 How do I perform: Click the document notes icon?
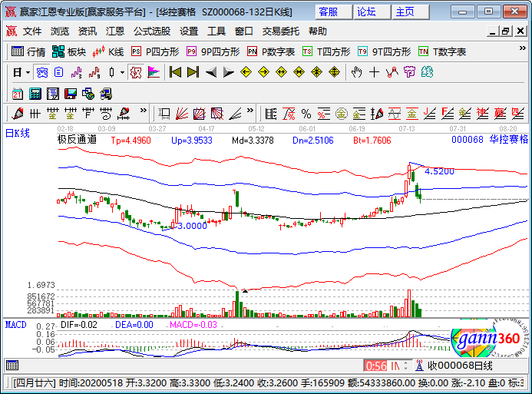coord(53,94)
